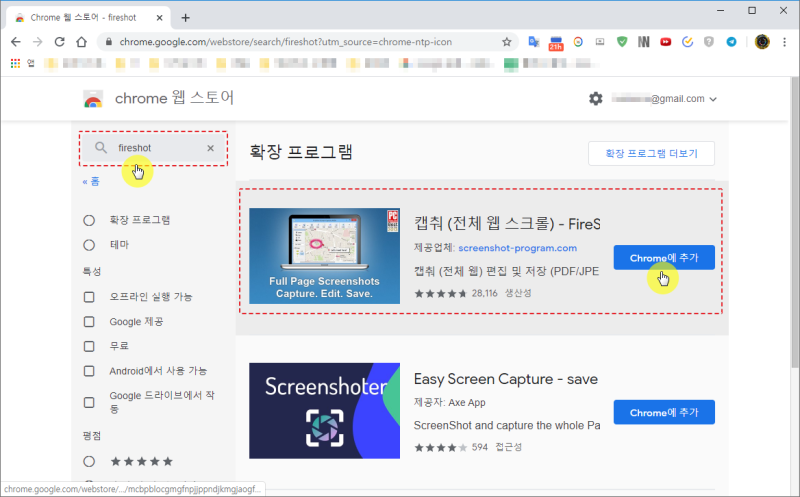The width and height of the screenshot is (800, 497).
Task: Go back to the previous page
Action: click(x=16, y=42)
